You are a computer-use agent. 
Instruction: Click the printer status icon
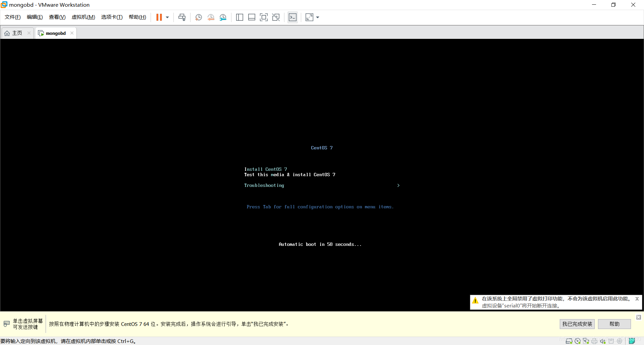click(594, 341)
